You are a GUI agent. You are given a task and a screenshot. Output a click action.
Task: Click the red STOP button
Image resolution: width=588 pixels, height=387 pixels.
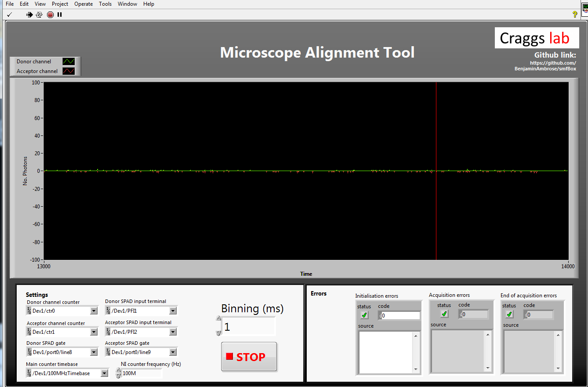(249, 357)
